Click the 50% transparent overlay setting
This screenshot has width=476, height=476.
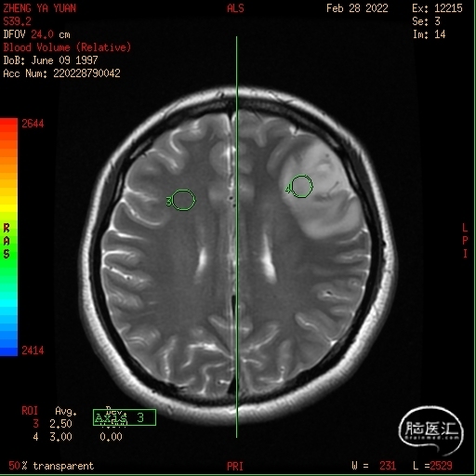pos(51,466)
